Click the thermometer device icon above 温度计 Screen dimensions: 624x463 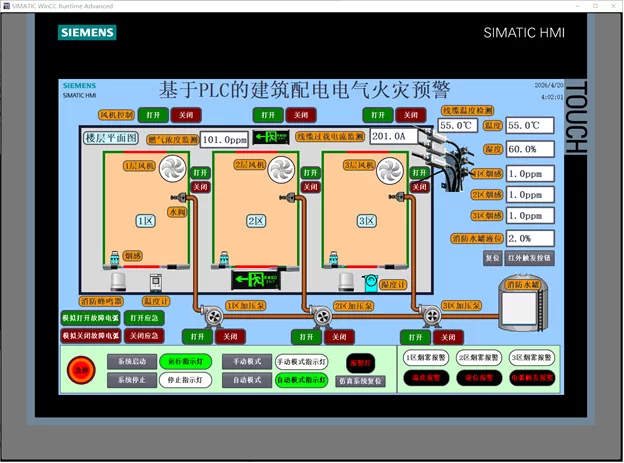pyautogui.click(x=156, y=283)
